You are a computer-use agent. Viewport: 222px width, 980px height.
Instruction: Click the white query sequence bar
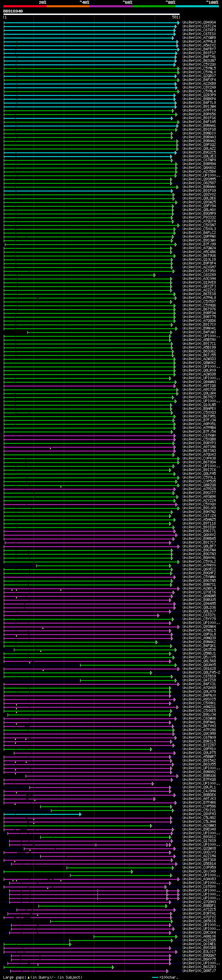92,14
